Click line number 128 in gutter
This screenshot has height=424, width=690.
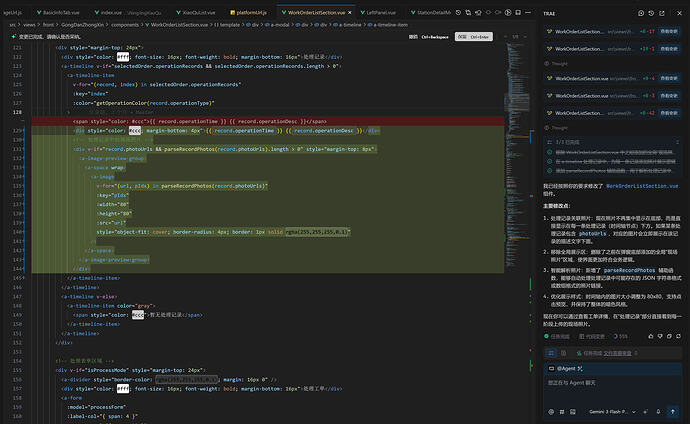(x=17, y=112)
